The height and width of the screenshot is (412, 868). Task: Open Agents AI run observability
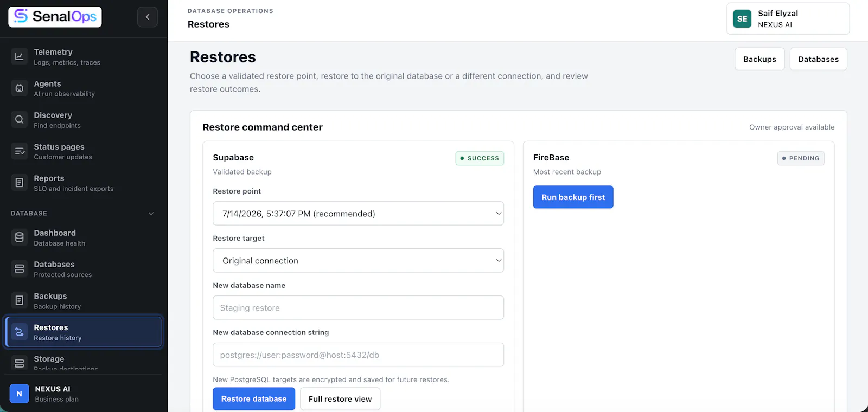pyautogui.click(x=84, y=88)
